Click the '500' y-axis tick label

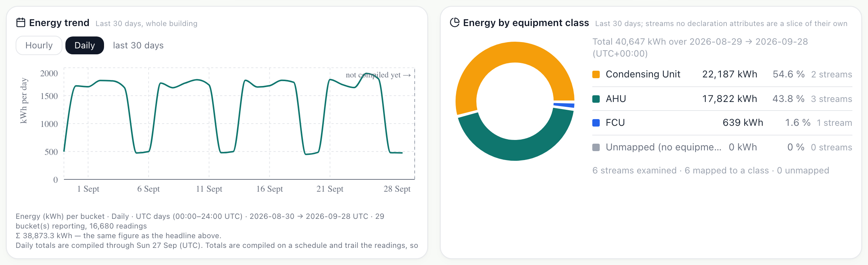tap(51, 152)
